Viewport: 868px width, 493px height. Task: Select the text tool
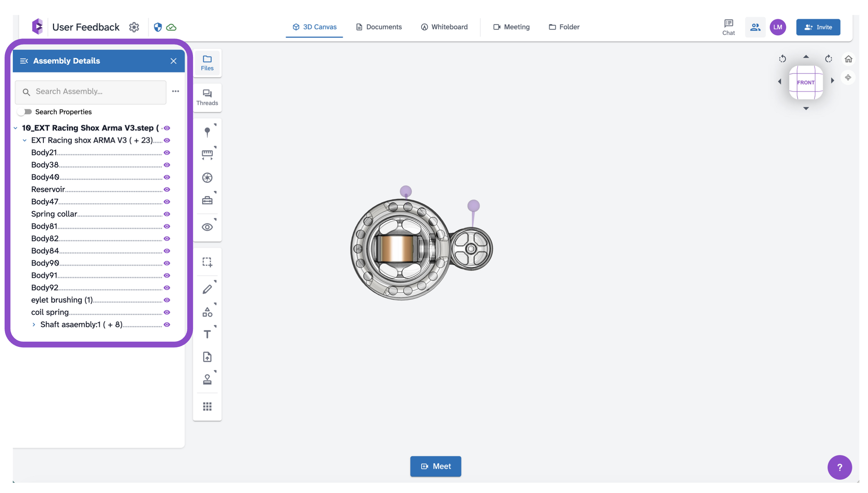pos(207,334)
